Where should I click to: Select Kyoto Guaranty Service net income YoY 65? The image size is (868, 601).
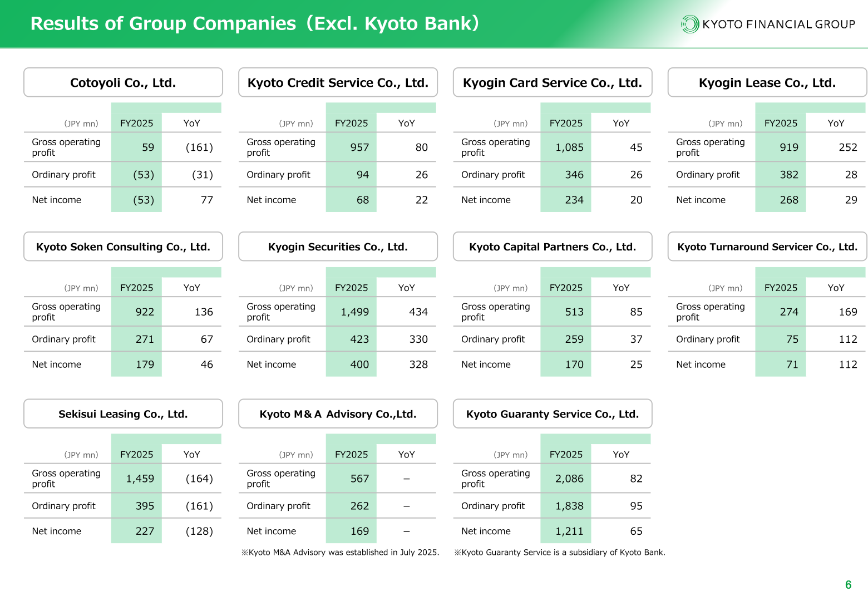coord(637,531)
